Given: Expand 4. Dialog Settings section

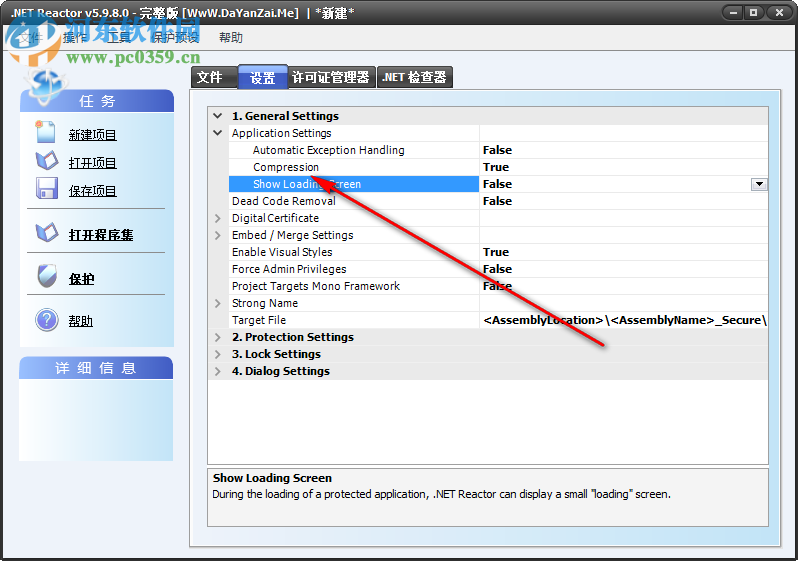Looking at the screenshot, I should (x=218, y=371).
